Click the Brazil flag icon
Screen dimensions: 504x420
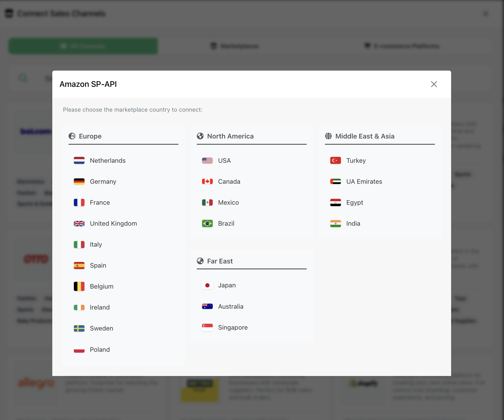pyautogui.click(x=207, y=224)
